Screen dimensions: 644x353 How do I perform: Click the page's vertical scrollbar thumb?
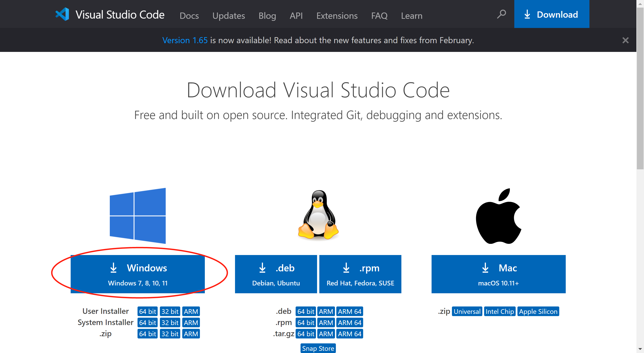[x=640, y=88]
